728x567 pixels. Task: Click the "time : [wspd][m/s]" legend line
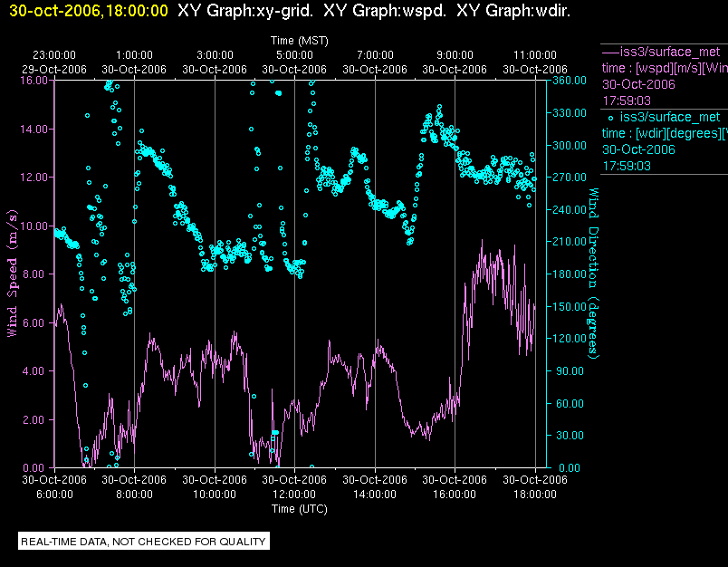tap(665, 68)
